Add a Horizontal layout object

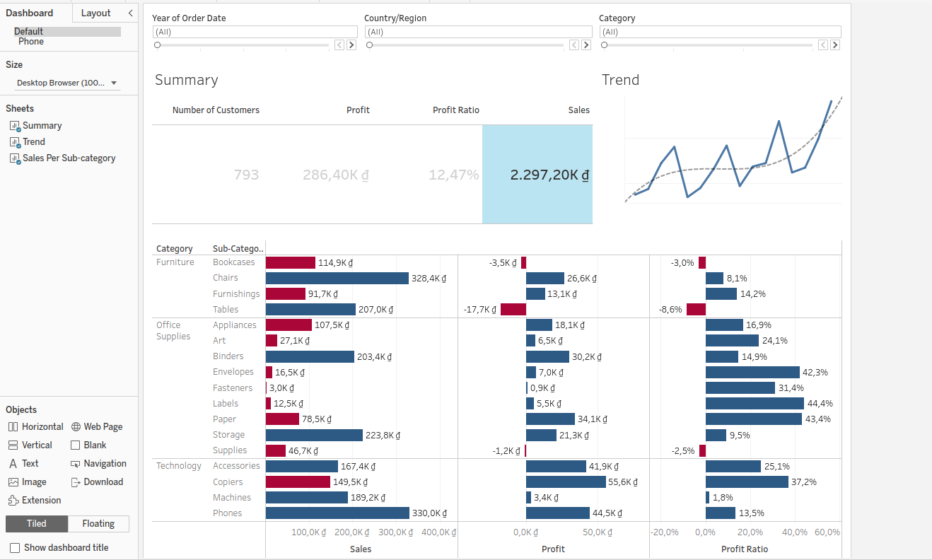pyautogui.click(x=35, y=426)
